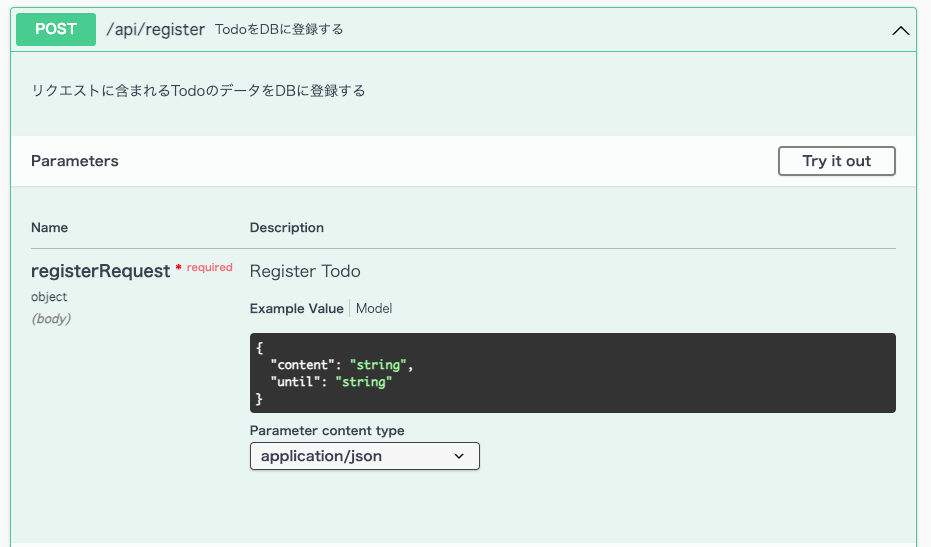Click the arrow on the content type select
The height and width of the screenshot is (547, 931).
coord(459,456)
